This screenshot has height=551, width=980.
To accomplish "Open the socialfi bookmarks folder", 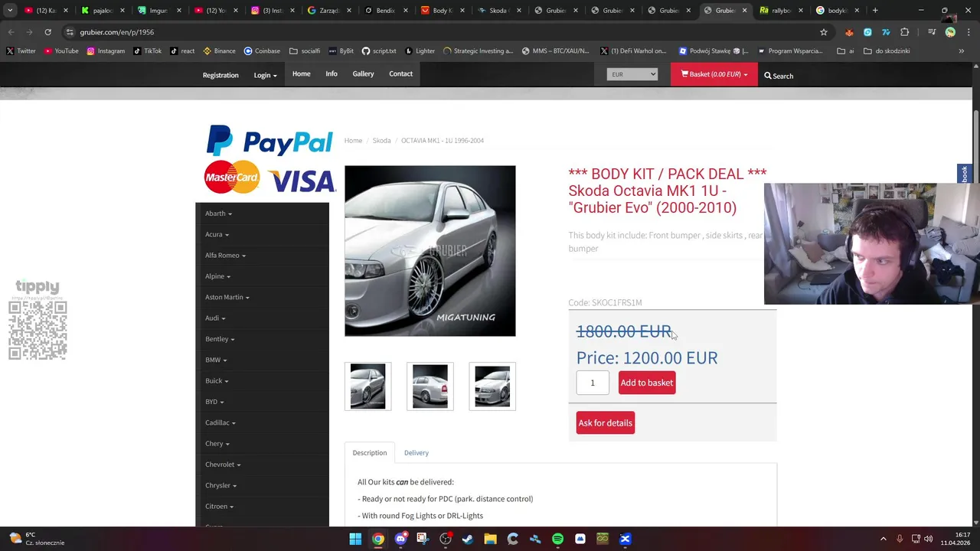I will pos(305,51).
